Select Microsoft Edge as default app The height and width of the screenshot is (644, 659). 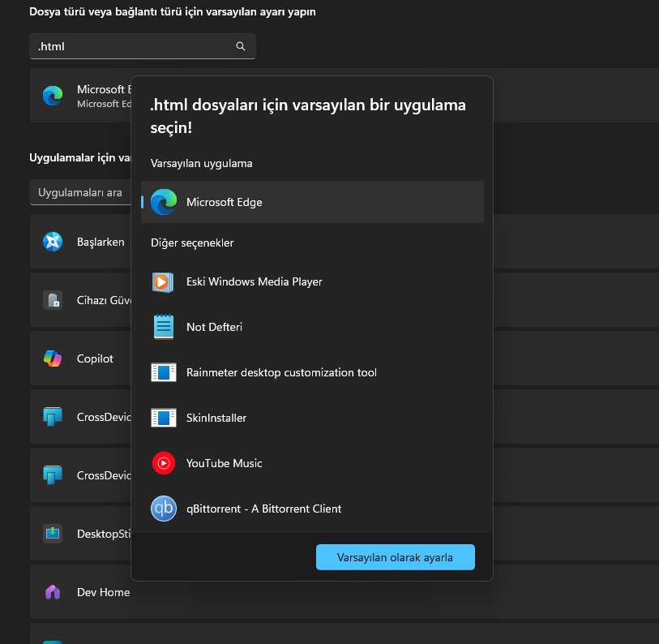click(312, 202)
